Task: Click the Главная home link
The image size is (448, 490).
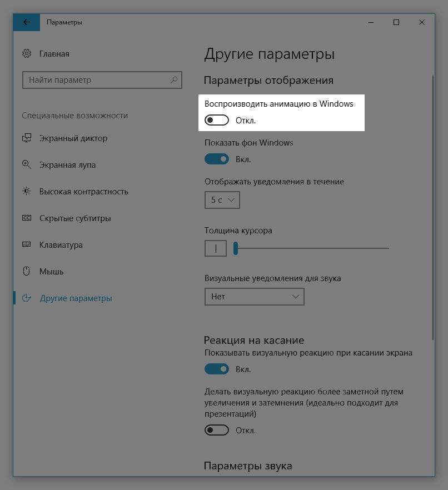Action: [x=54, y=54]
